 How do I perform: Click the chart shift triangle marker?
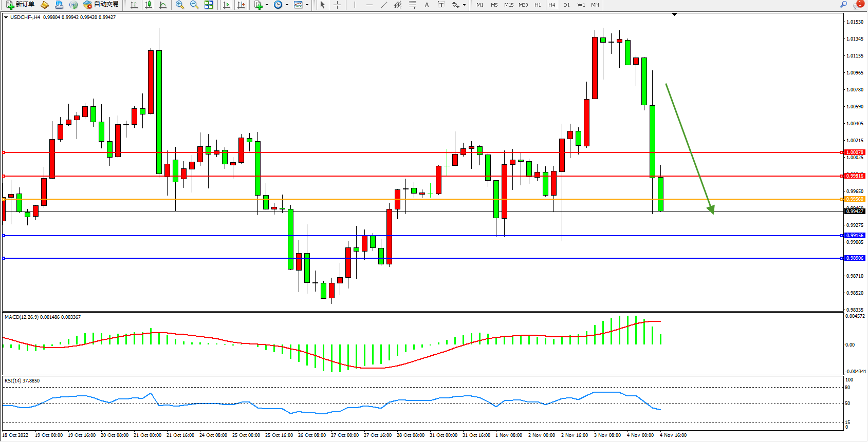click(675, 15)
